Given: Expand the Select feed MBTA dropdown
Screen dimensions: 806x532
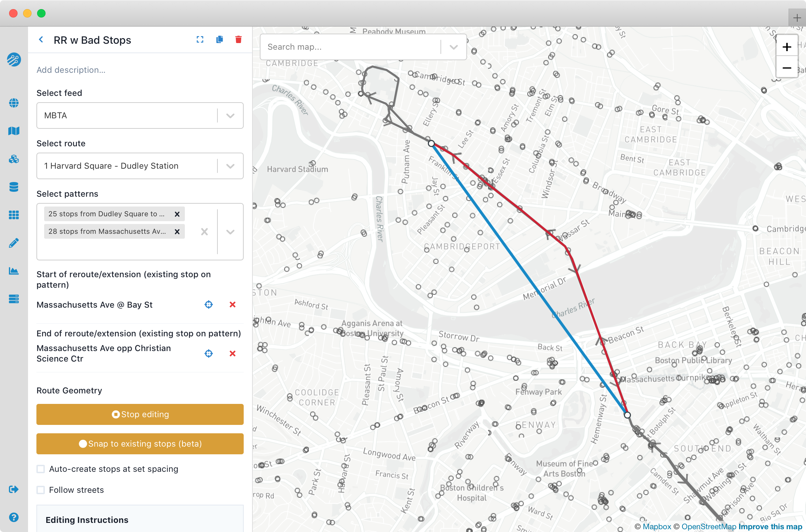Looking at the screenshot, I should 232,115.
